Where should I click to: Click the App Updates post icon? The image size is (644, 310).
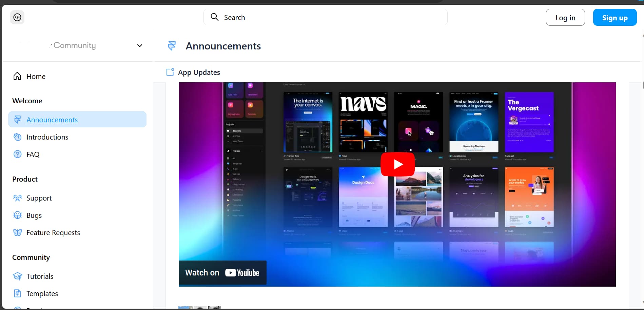tap(170, 72)
